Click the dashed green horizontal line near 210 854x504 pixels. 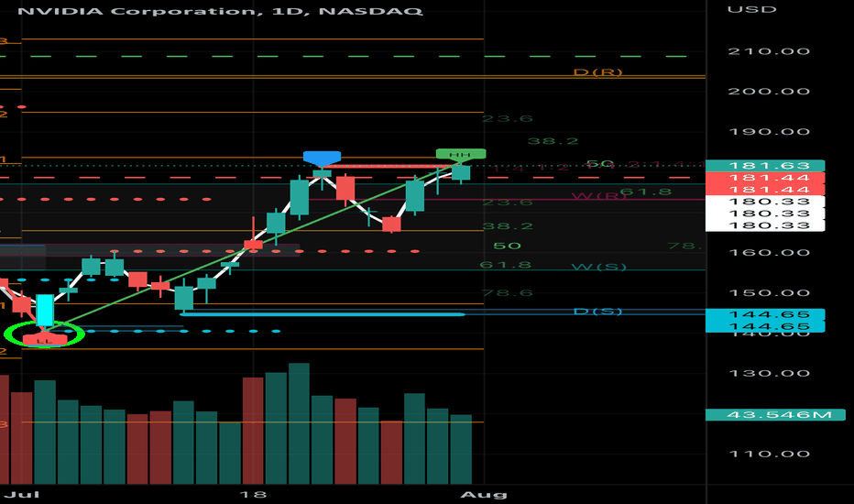pyautogui.click(x=343, y=56)
